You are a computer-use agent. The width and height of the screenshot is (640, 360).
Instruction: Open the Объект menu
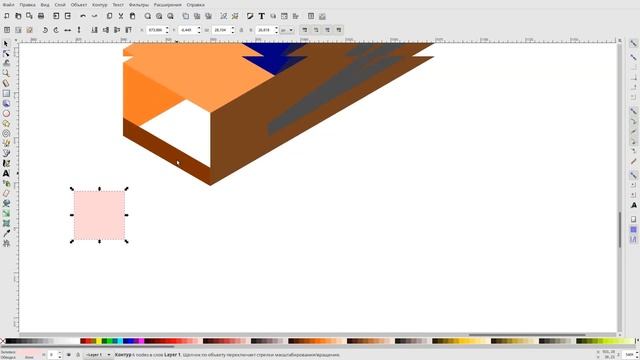click(x=79, y=5)
